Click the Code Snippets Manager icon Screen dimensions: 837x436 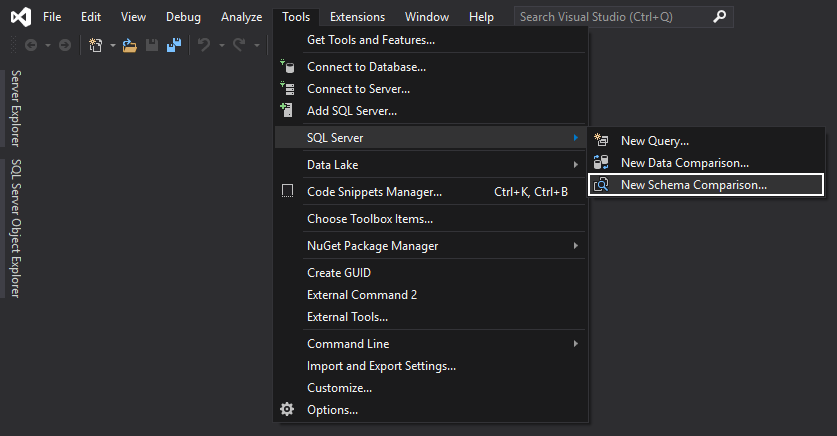coord(287,191)
